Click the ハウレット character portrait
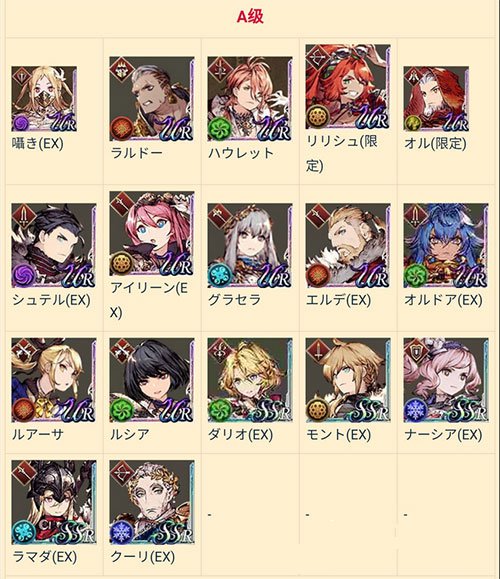Image resolution: width=500 pixels, height=579 pixels. point(250,99)
